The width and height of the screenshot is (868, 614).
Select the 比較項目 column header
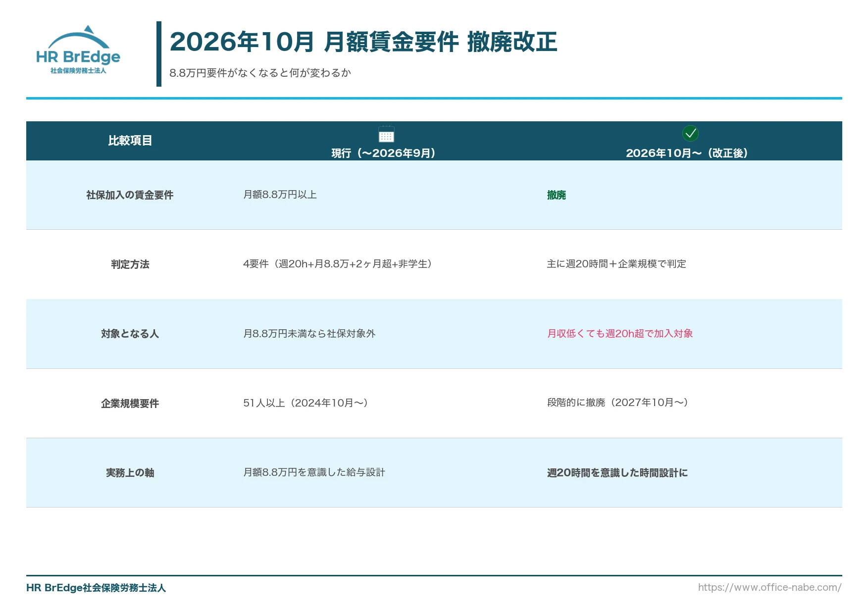click(130, 141)
